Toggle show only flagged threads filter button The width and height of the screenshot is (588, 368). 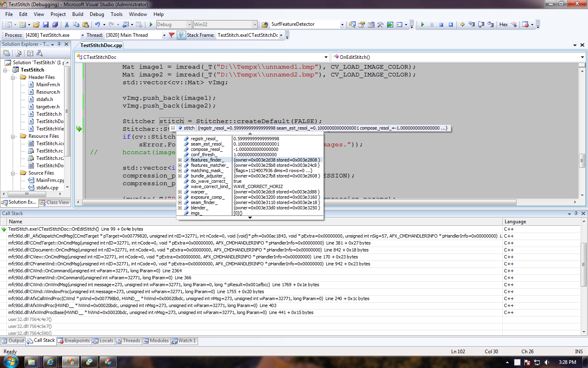(x=181, y=35)
